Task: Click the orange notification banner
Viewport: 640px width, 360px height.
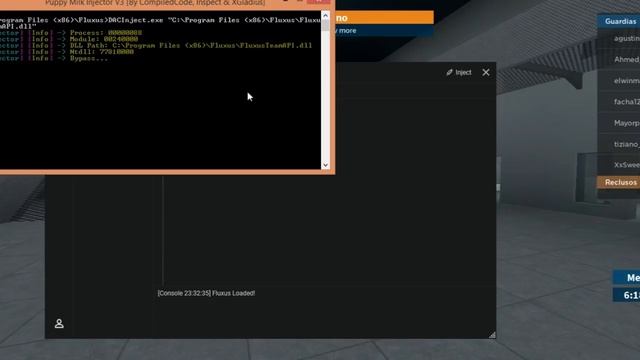Action: coord(384,18)
